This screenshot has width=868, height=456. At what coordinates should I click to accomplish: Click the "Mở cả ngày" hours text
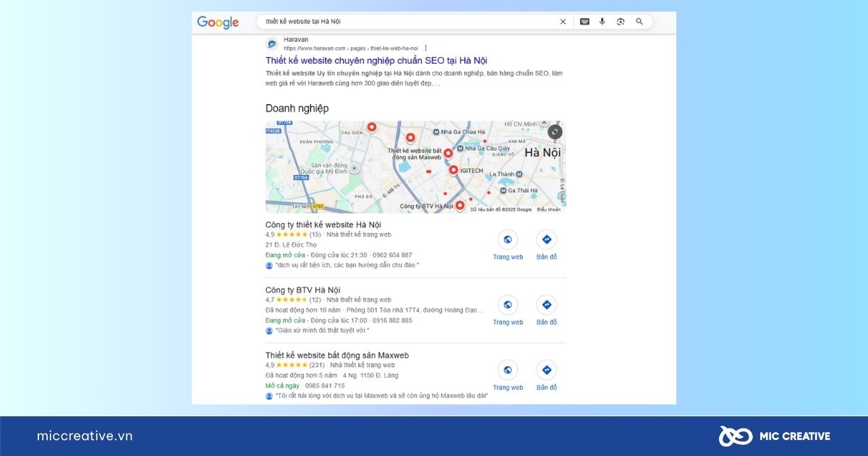point(282,386)
